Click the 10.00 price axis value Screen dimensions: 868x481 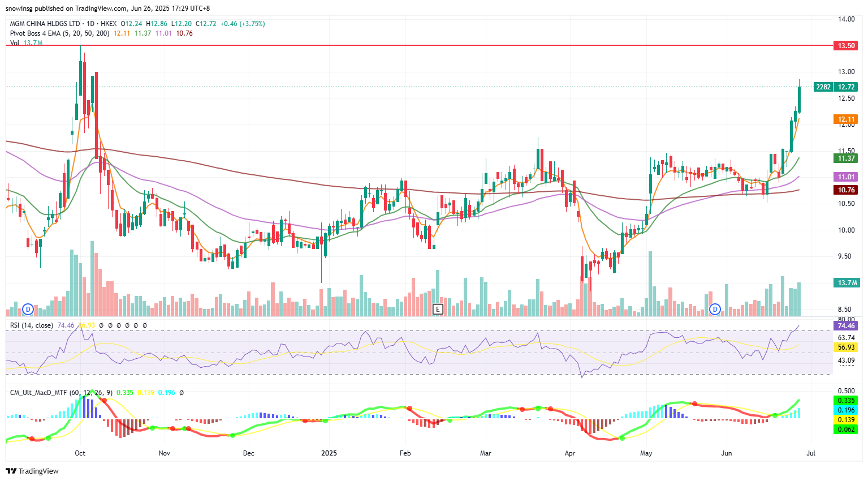846,230
